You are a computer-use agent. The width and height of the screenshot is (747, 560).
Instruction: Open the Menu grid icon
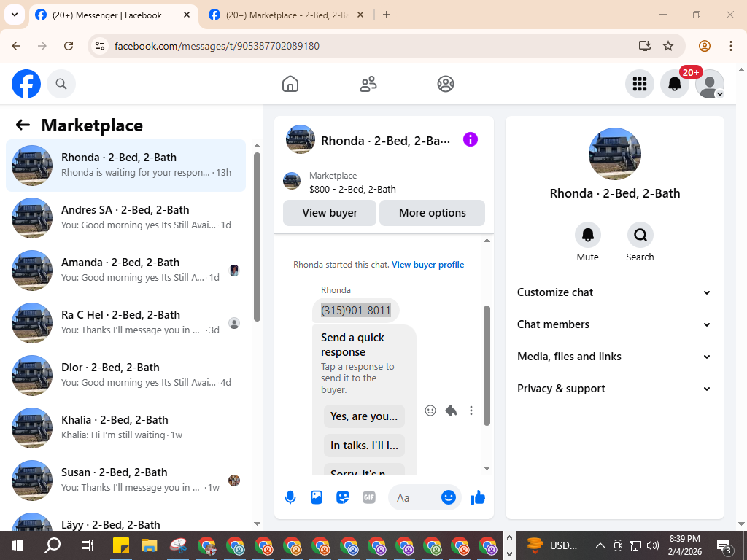tap(639, 84)
